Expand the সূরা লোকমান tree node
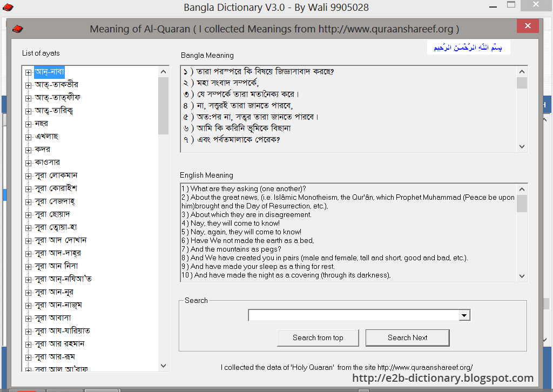553x392 pixels. point(28,176)
